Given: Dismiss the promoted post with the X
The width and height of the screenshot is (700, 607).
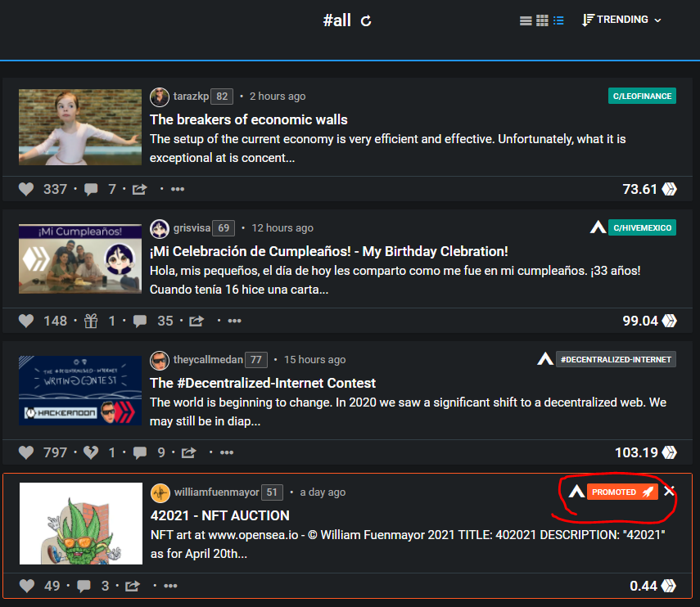Looking at the screenshot, I should (669, 491).
